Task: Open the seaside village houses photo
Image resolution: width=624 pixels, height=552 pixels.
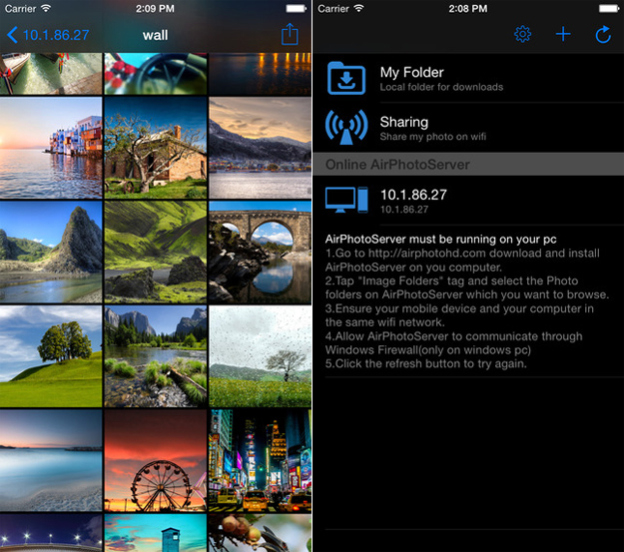Action: (51, 147)
